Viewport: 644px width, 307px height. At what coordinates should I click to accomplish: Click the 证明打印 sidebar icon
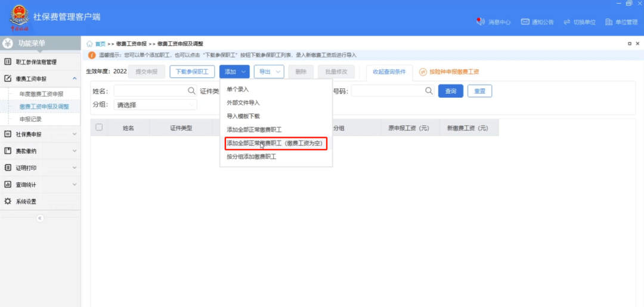click(7, 168)
